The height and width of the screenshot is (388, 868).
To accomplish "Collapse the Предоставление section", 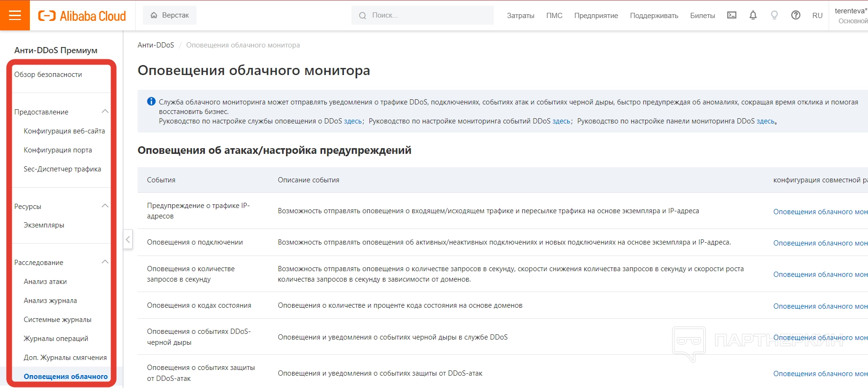I will (x=105, y=112).
